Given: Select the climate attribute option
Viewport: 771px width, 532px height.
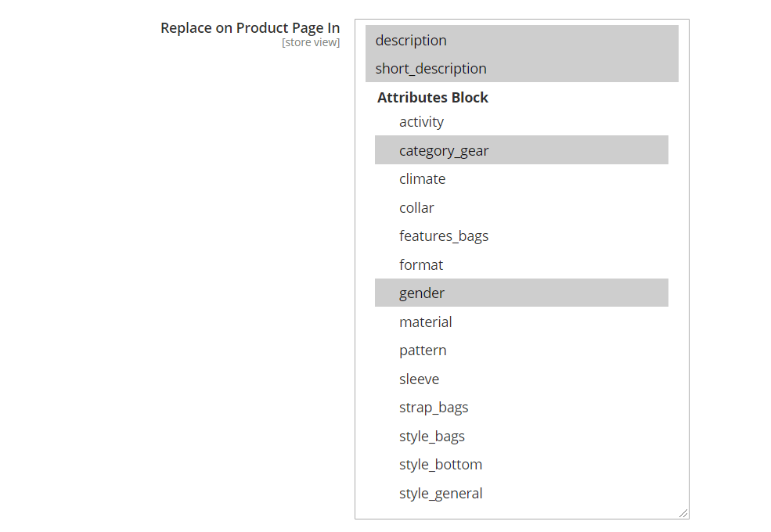Looking at the screenshot, I should tap(422, 179).
